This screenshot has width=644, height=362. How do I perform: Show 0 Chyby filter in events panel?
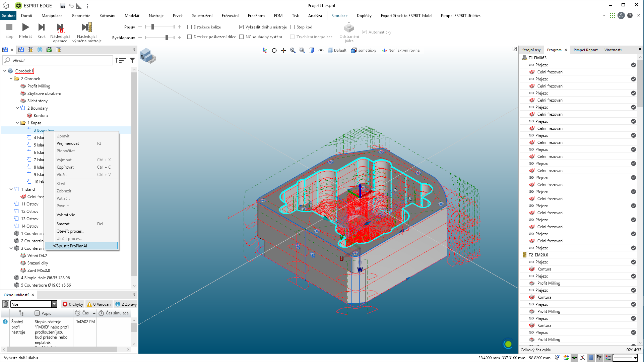73,304
